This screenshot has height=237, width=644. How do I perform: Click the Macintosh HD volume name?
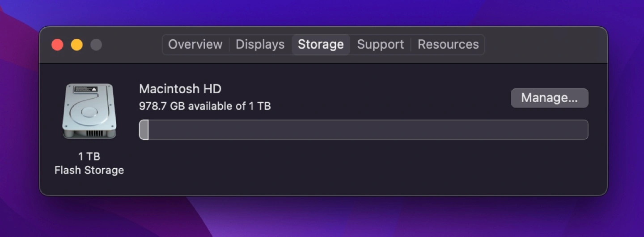(180, 89)
